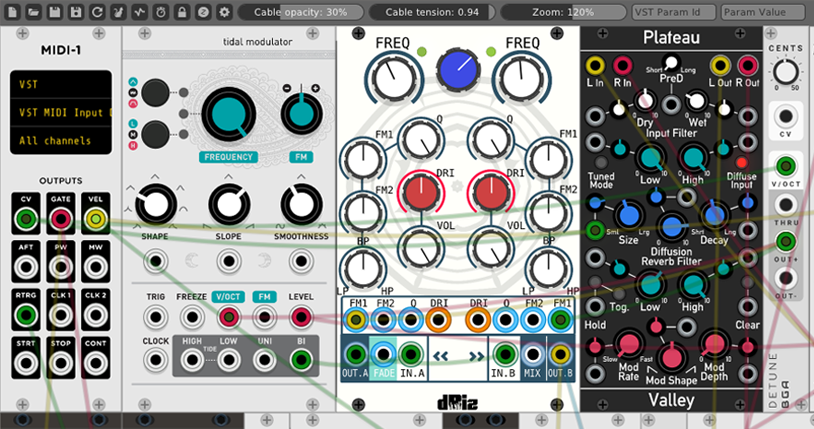
Task: Toggle the Tidal Modulator range button
Action: 155,132
